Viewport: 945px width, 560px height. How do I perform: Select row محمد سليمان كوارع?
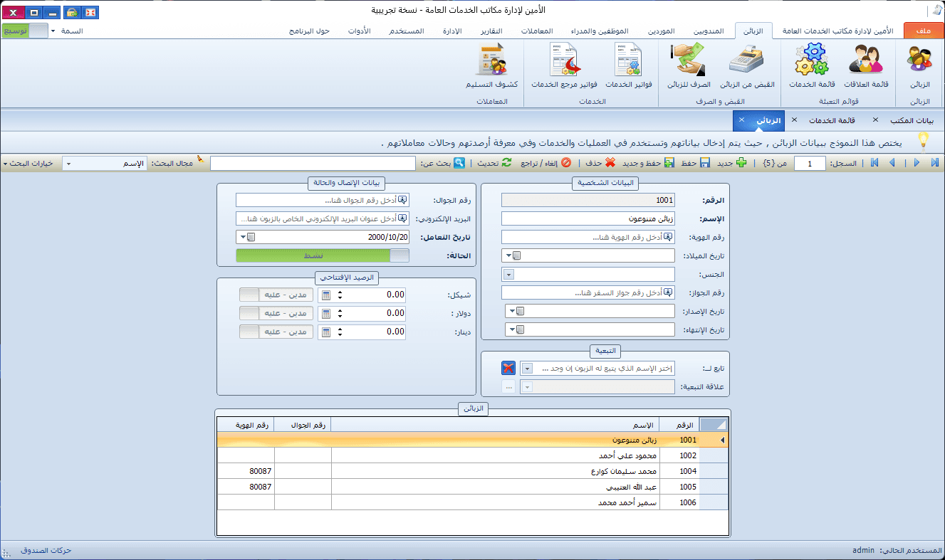click(x=472, y=471)
